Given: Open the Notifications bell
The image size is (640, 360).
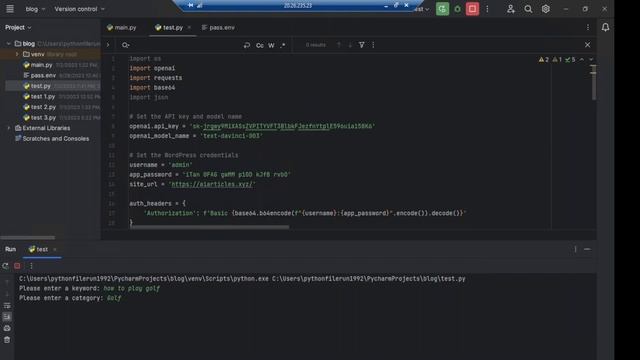Looking at the screenshot, I should (x=605, y=27).
